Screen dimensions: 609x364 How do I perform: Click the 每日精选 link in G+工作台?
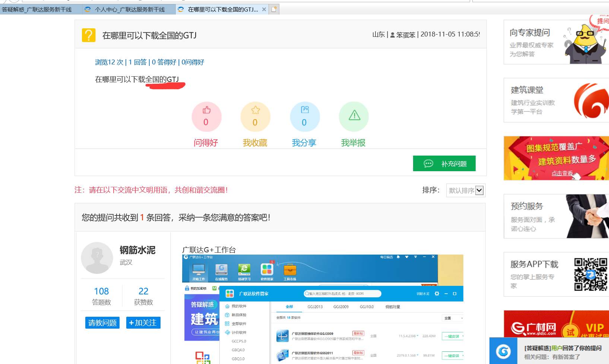386,257
